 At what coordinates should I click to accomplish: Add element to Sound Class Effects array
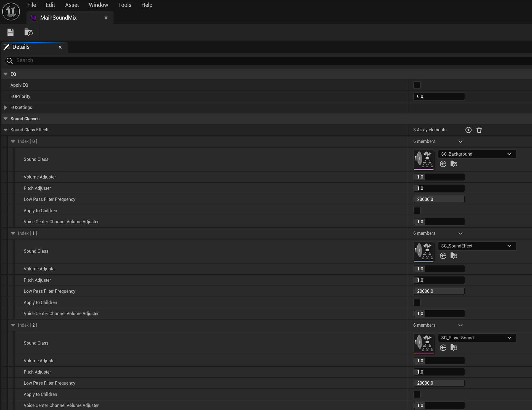point(468,130)
